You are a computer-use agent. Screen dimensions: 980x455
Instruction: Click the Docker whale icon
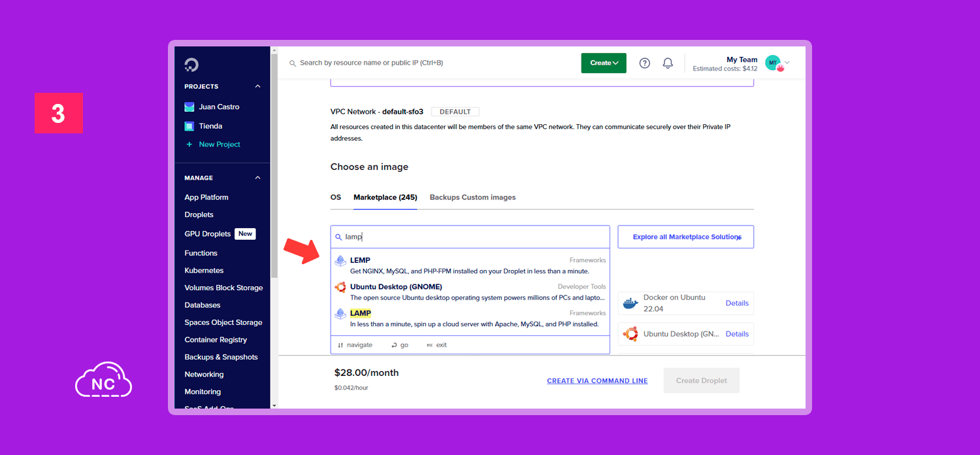(630, 303)
